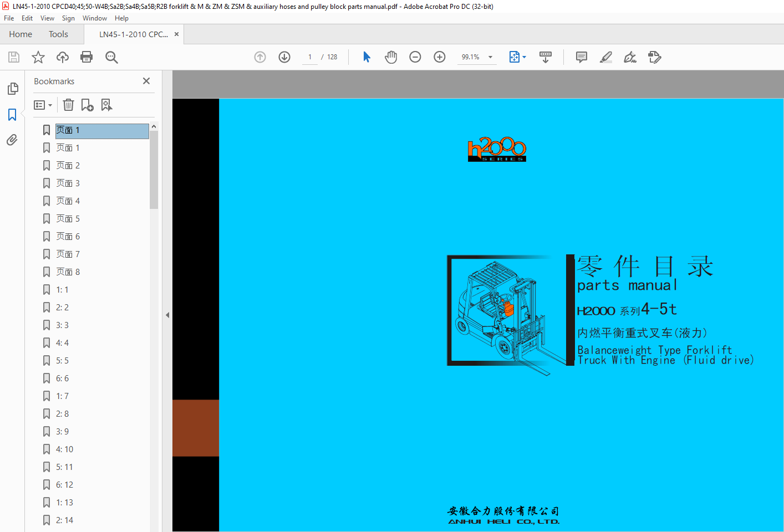Show the page thumbnails panel
This screenshot has width=784, height=532.
(12, 89)
